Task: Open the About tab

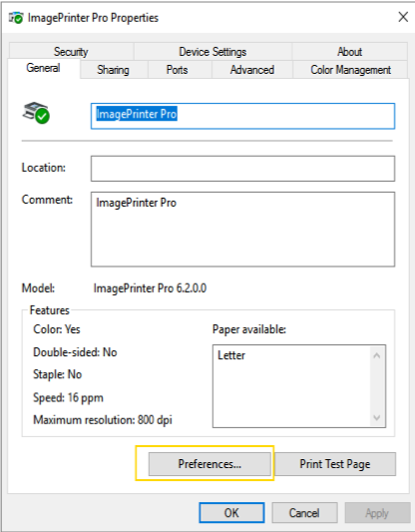Action: coord(349,52)
